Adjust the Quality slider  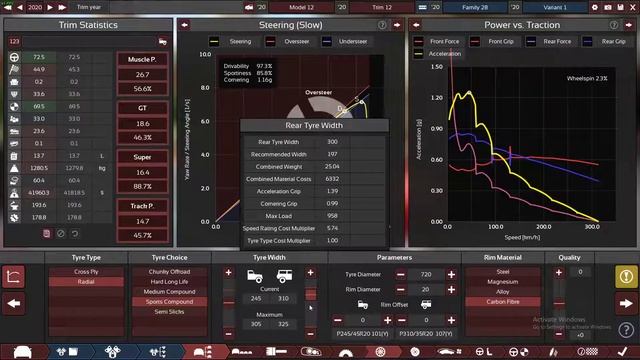[x=559, y=303]
